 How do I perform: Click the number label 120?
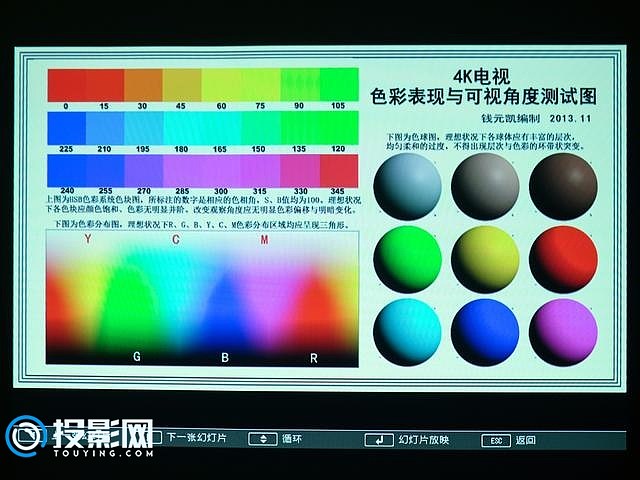338,149
